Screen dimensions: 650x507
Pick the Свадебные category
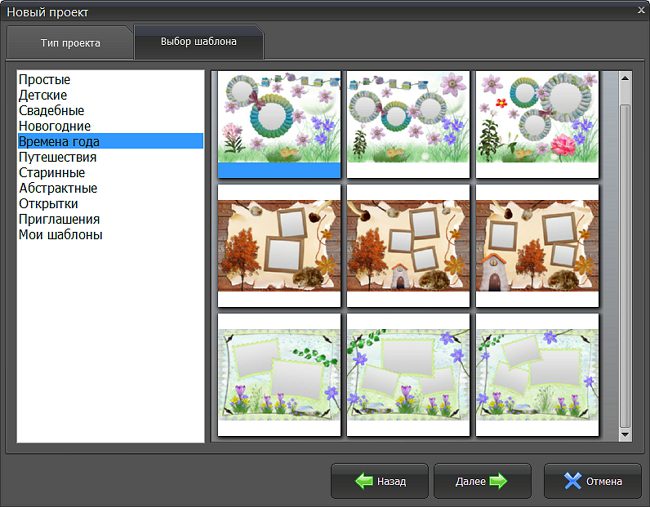[110, 110]
